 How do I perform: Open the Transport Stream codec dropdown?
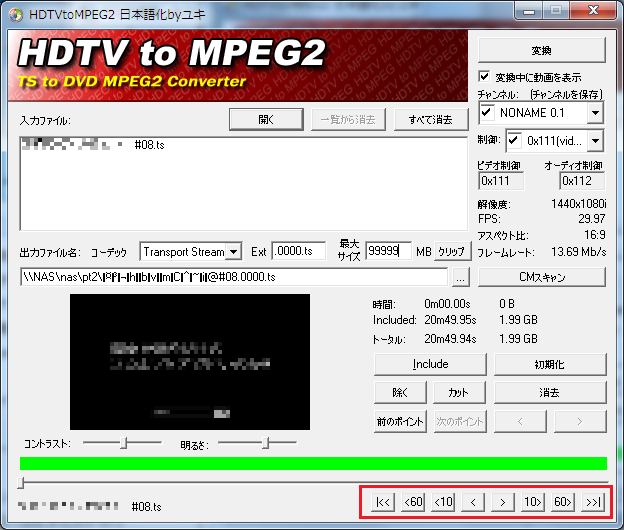pyautogui.click(x=233, y=251)
